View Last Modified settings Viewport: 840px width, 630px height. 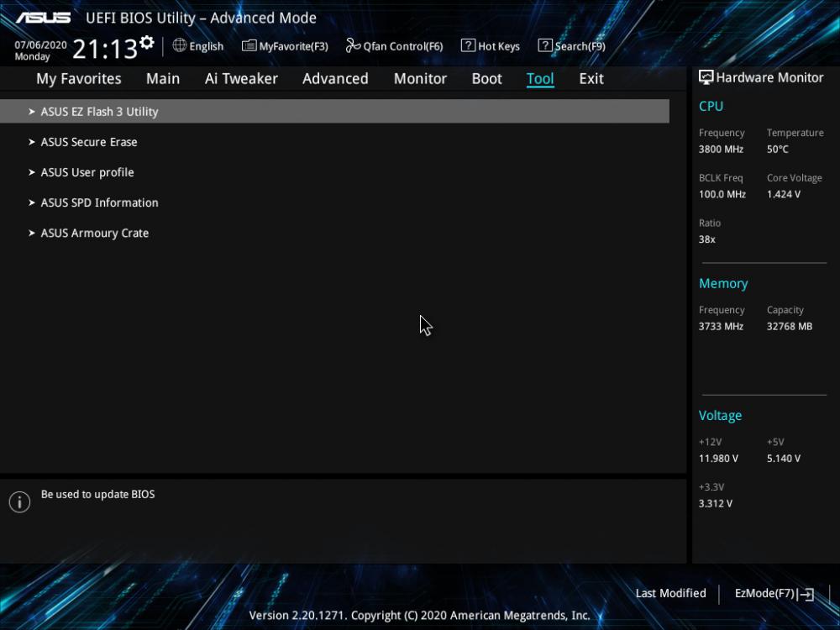click(x=670, y=593)
